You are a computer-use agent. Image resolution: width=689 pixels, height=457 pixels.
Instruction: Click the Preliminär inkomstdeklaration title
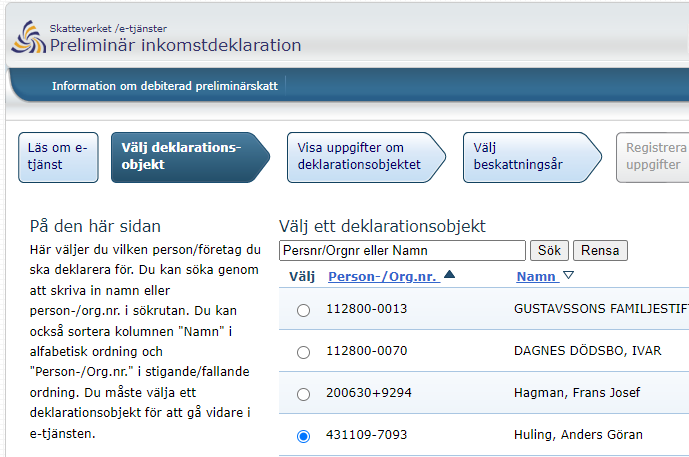175,45
